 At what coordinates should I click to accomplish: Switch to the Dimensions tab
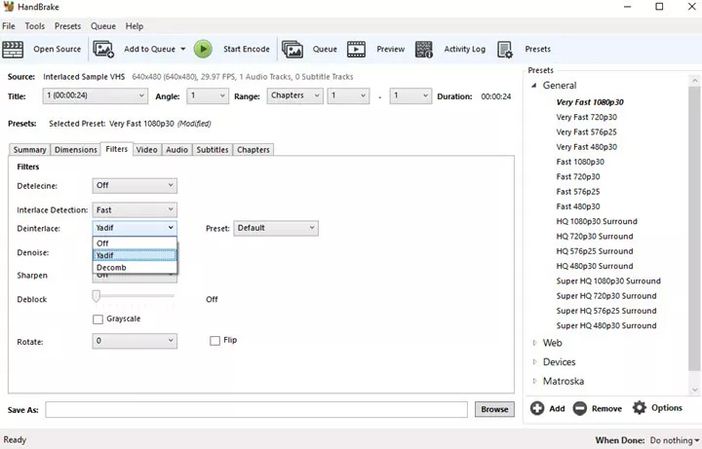click(76, 150)
